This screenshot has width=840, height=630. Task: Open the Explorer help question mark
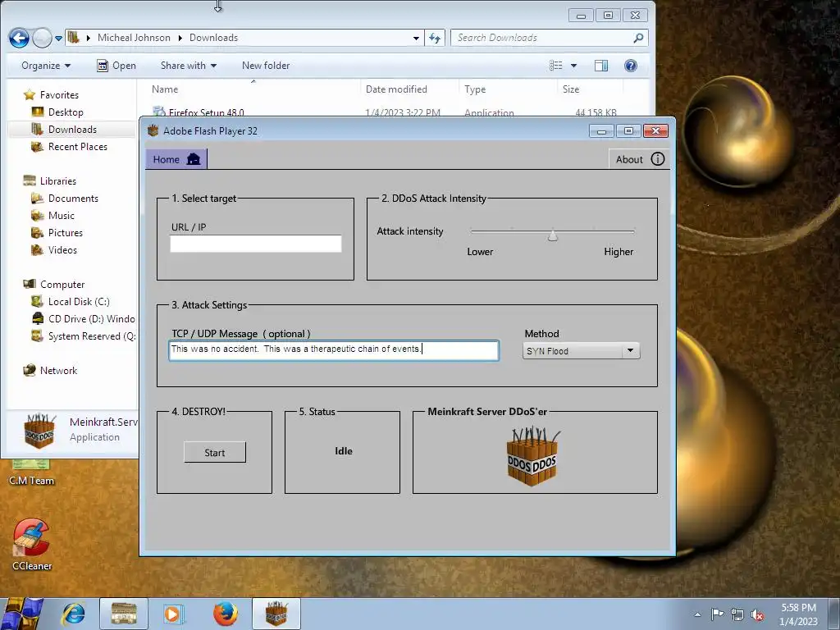[x=631, y=66]
